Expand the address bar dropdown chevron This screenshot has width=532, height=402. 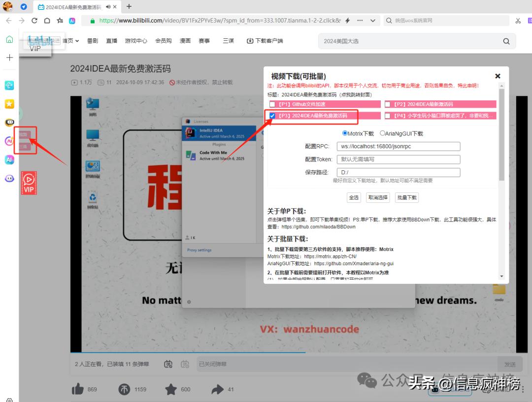(x=373, y=20)
